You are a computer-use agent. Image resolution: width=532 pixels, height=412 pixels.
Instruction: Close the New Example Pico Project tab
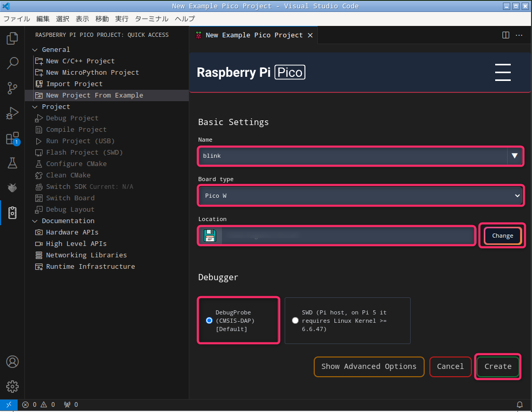pyautogui.click(x=310, y=35)
